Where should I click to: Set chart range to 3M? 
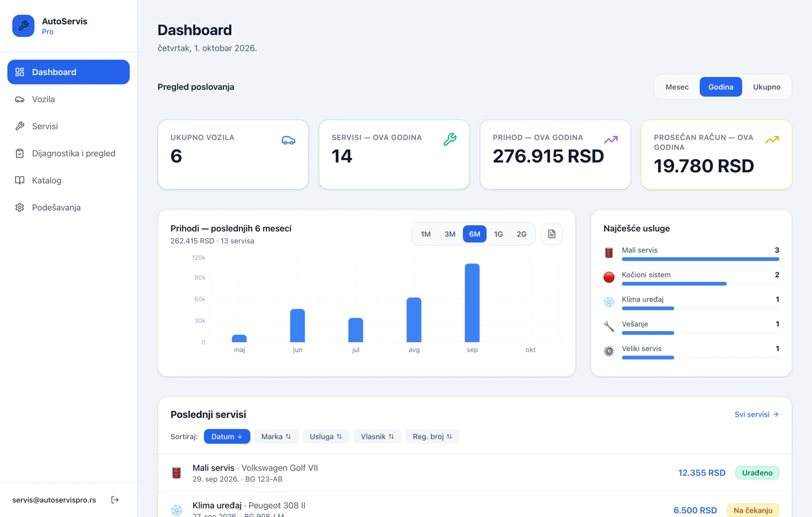(450, 234)
